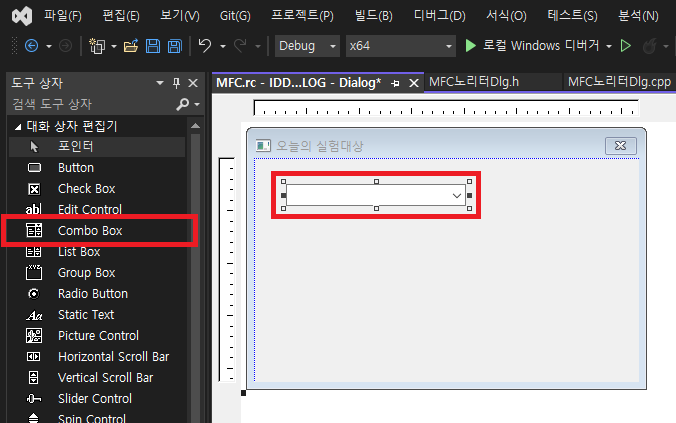Click inside the 검색 도구 상자 search field
This screenshot has height=423, width=676.
point(93,104)
